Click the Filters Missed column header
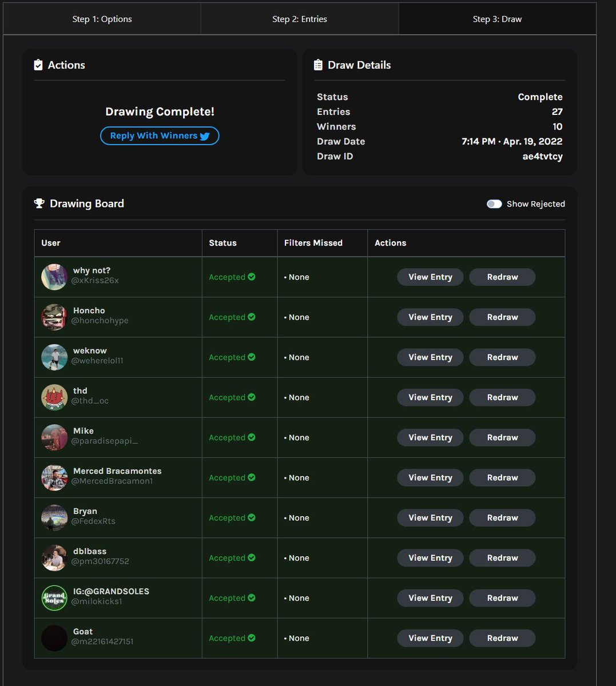This screenshot has width=616, height=686. 313,243
